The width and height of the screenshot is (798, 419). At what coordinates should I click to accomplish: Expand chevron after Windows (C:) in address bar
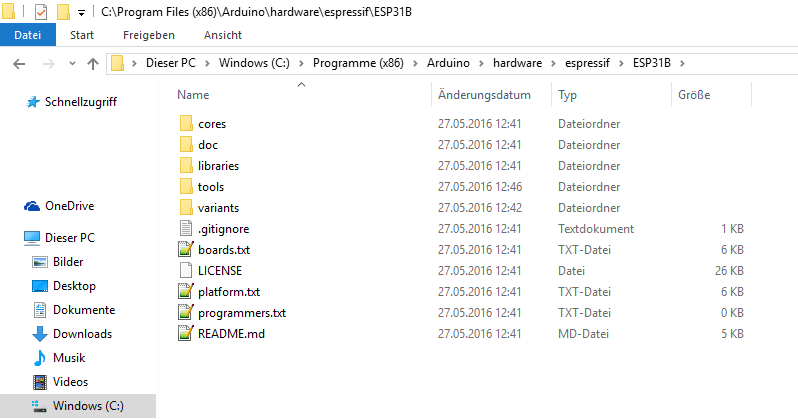301,63
